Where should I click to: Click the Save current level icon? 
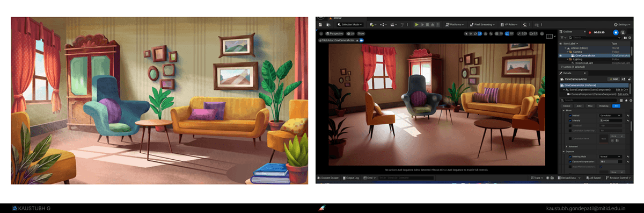pyautogui.click(x=320, y=25)
